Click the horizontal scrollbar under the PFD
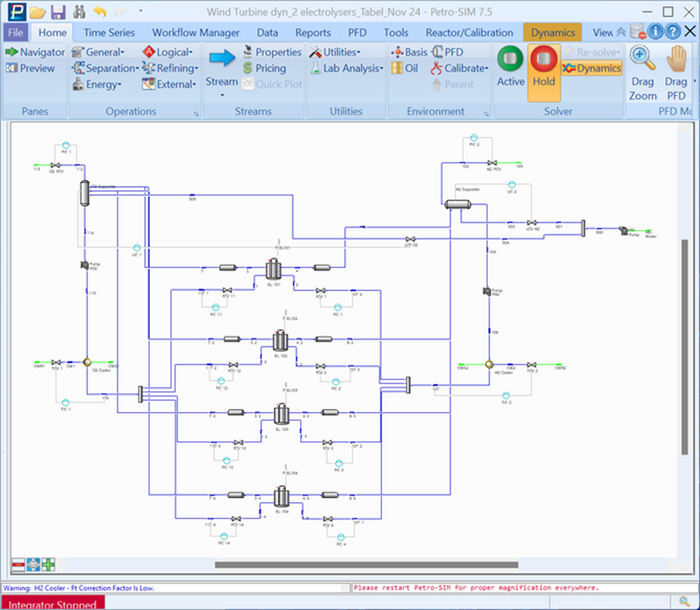700x610 pixels. tap(366, 565)
